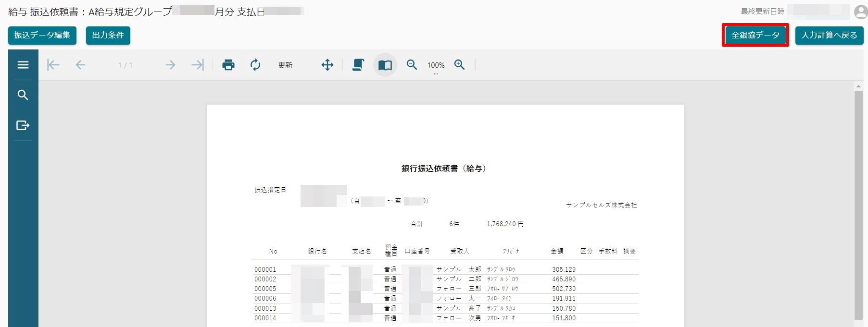Select the amount 191,911

[x=564, y=298]
